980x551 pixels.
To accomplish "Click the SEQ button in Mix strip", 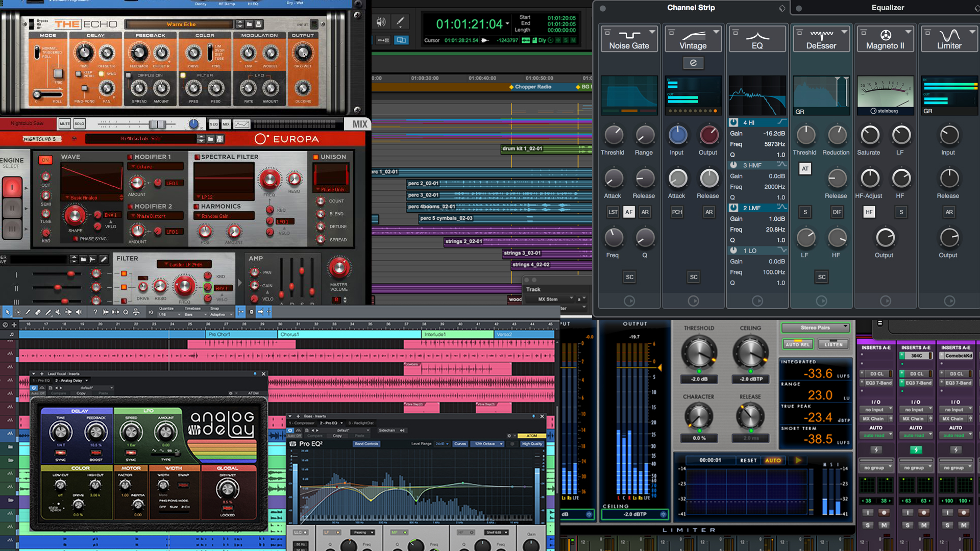I will coord(213,124).
